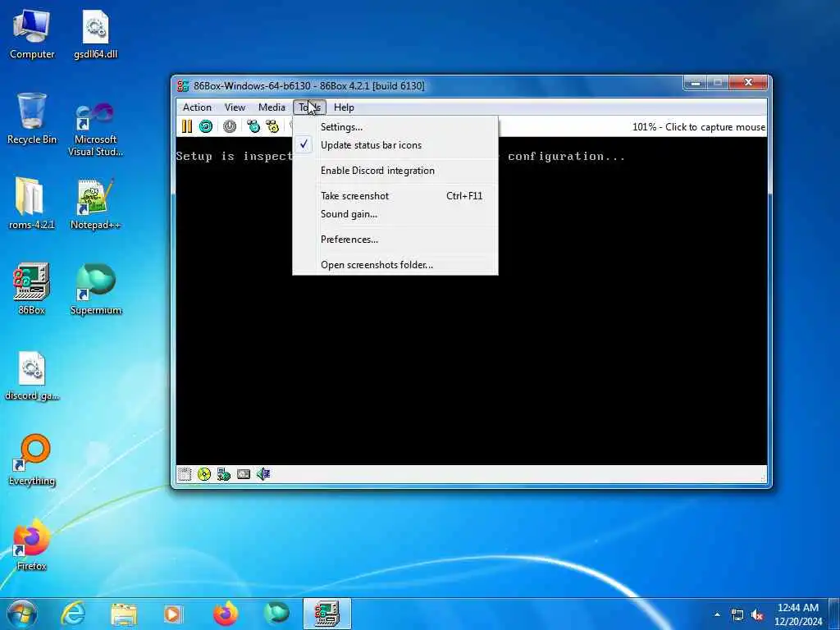Image resolution: width=840 pixels, height=630 pixels.
Task: Open Windows Media Player taskbar icon
Action: coord(173,614)
